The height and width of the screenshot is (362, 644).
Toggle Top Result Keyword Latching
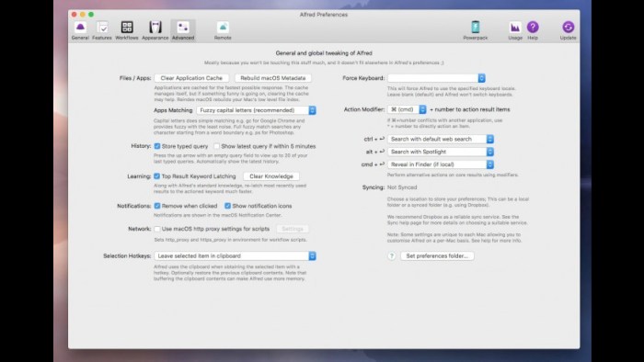pos(157,176)
